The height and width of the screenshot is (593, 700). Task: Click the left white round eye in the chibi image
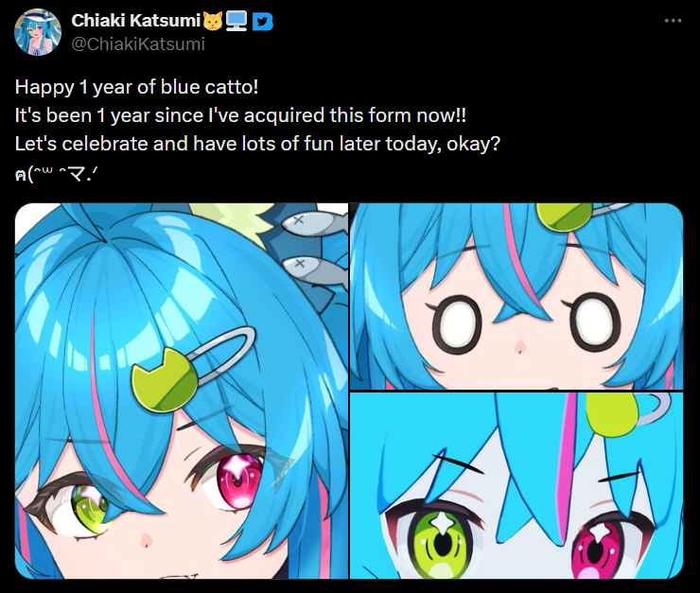[x=457, y=324]
